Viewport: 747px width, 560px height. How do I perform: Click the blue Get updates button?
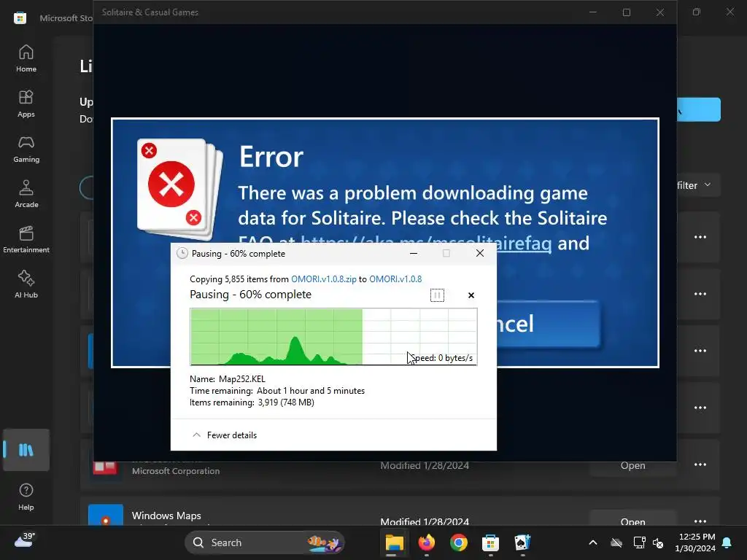click(698, 109)
